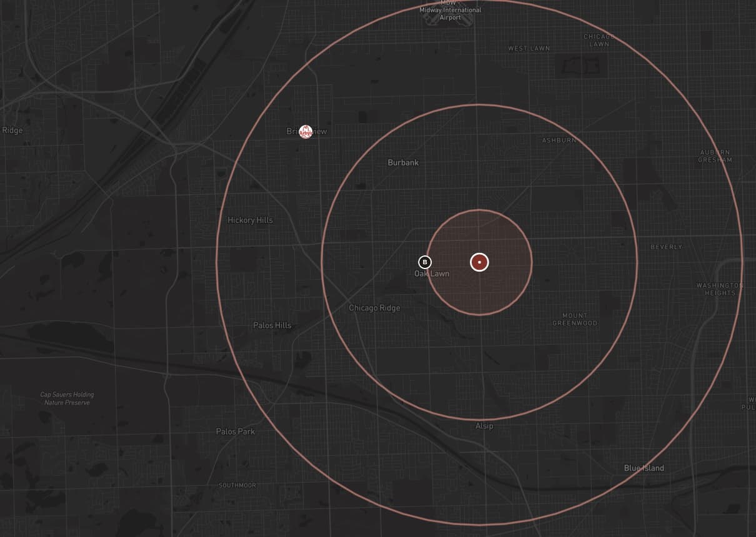Select the Cap Sauers Holding Nature Preserve label
Screen dimensions: 756x537
tap(67, 398)
